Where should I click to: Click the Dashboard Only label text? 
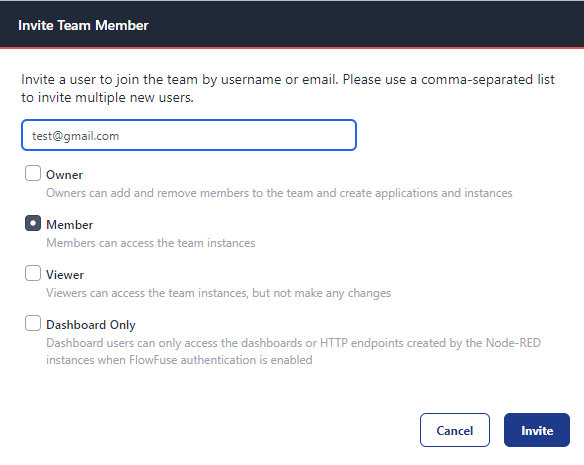click(91, 325)
